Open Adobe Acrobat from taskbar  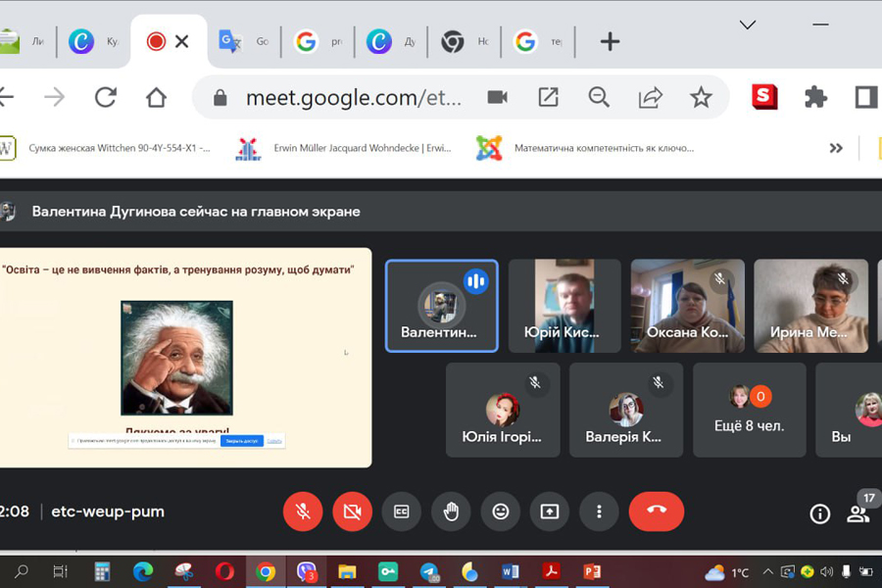point(551,571)
